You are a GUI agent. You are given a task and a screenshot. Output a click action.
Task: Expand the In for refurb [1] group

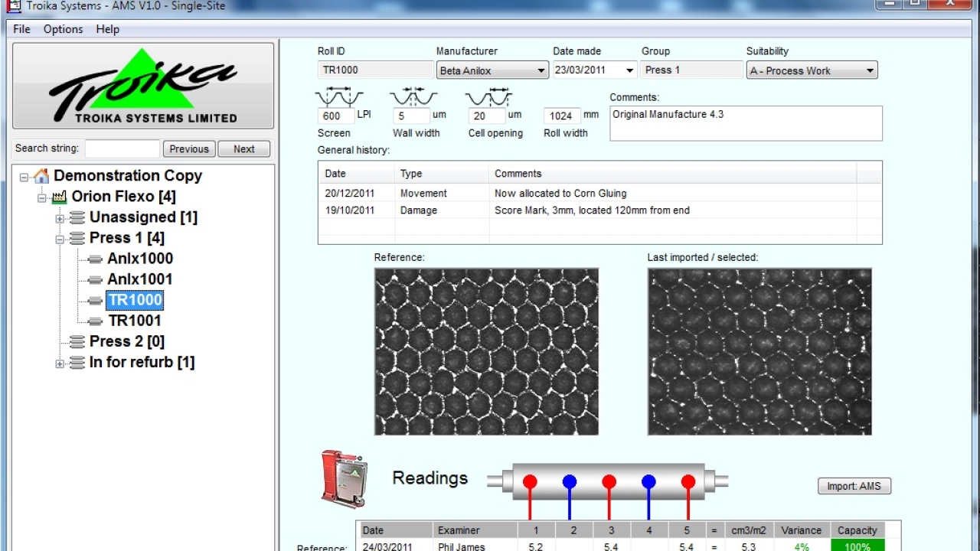[x=60, y=363]
